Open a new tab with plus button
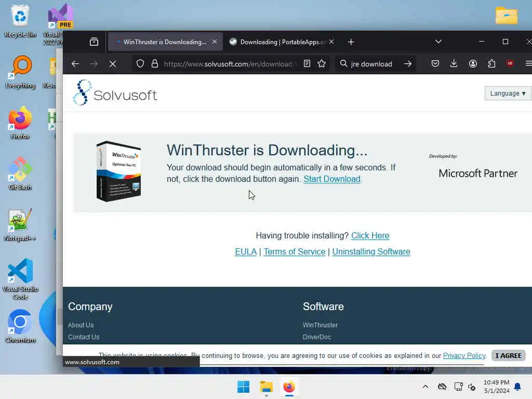 pyautogui.click(x=351, y=42)
